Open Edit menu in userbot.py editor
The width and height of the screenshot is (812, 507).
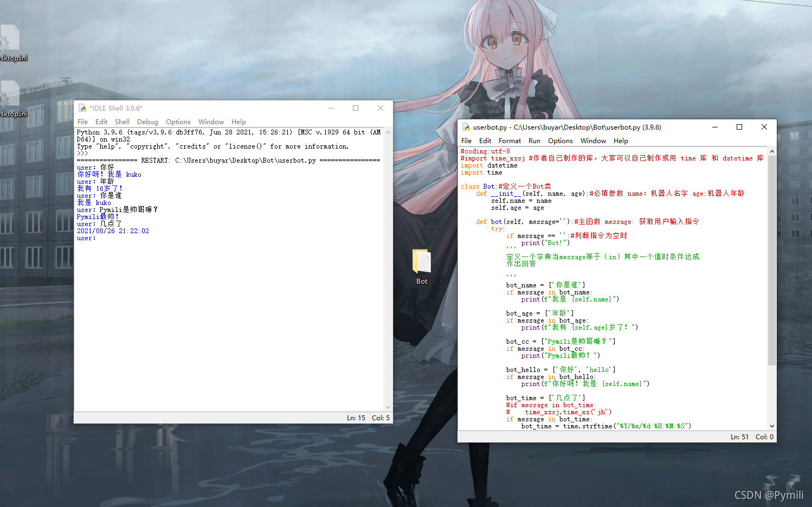[x=485, y=141]
